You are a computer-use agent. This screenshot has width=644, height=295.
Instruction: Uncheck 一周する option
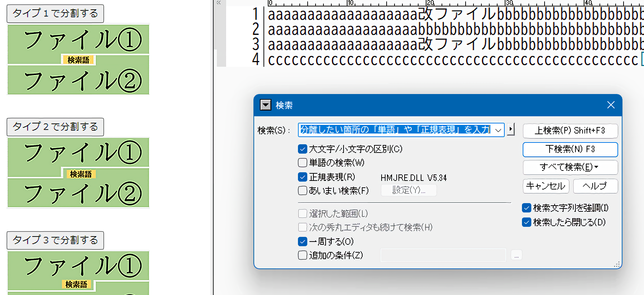point(303,242)
